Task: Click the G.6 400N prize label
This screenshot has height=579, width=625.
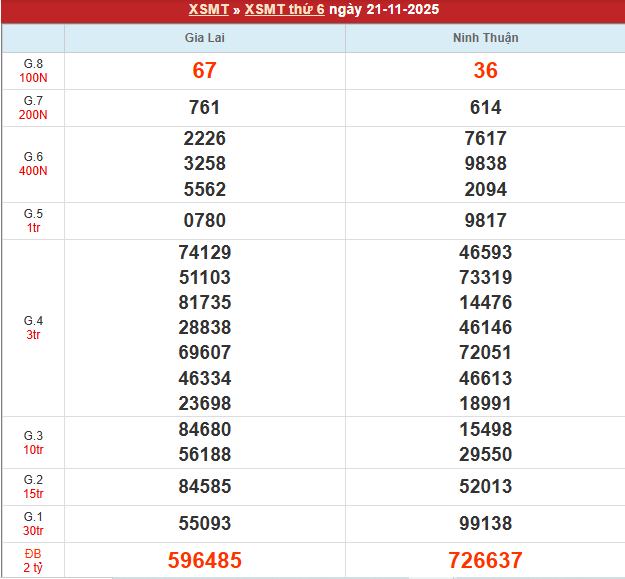Action: [x=33, y=164]
